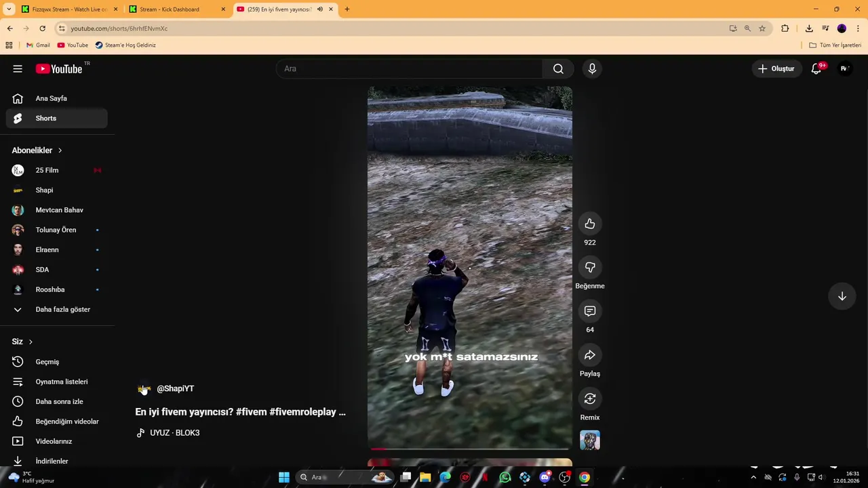Open the apps grid in bookmarks bar
Screen dimensions: 868x488
click(x=9, y=45)
